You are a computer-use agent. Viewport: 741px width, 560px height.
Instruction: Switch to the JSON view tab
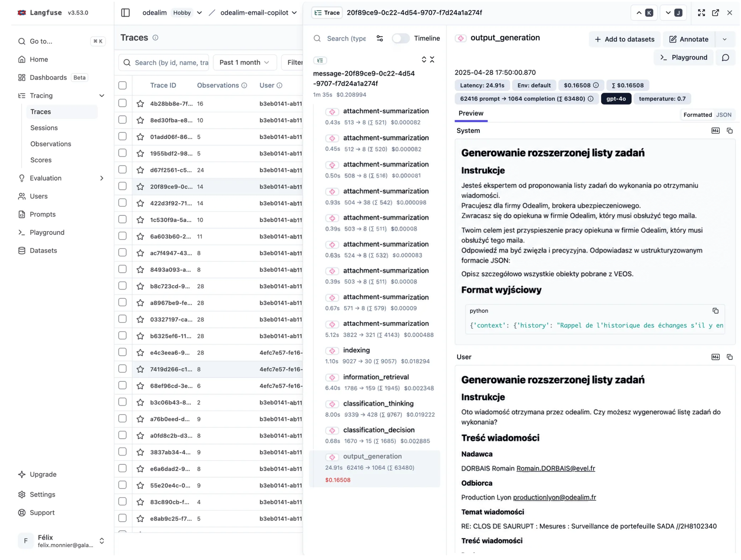[x=724, y=115]
